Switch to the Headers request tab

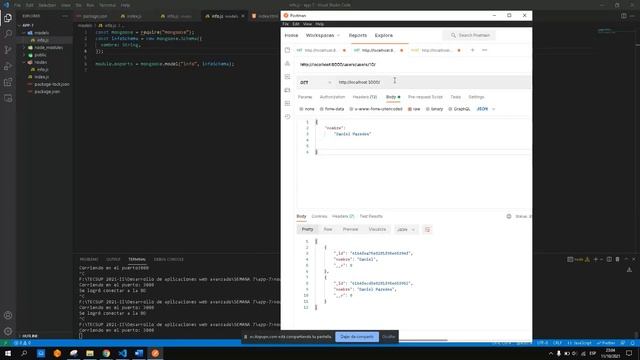[x=364, y=97]
